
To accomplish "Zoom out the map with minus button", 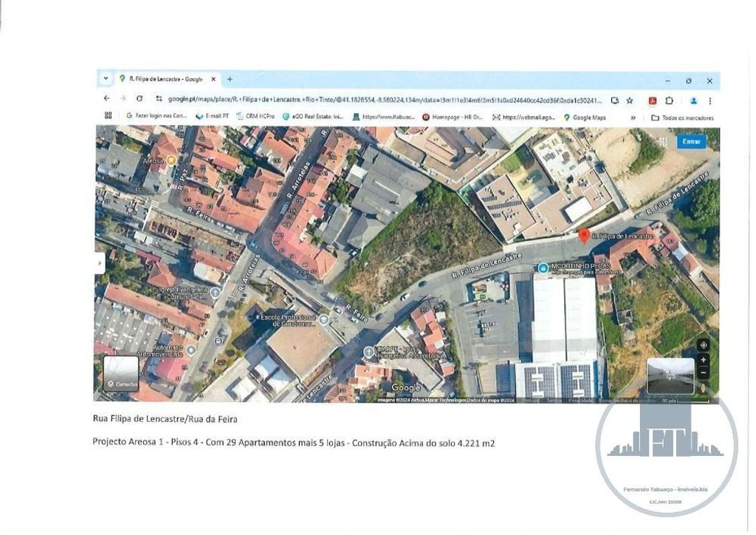I will 703,372.
